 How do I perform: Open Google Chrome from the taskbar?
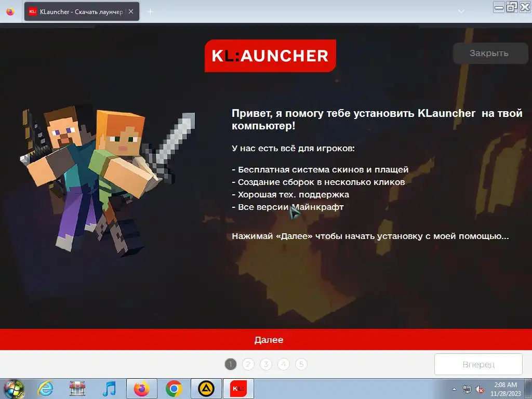[174, 389]
